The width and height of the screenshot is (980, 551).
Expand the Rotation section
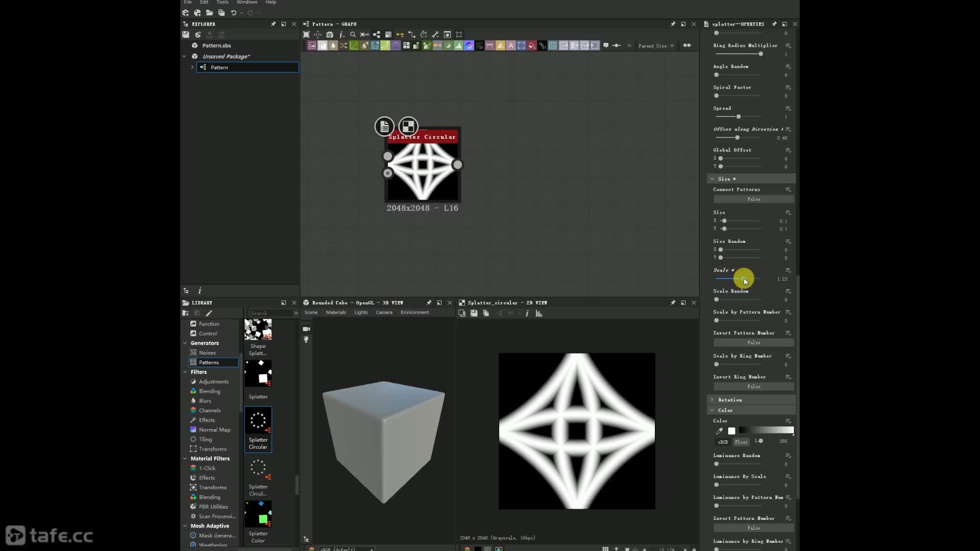[x=751, y=400]
